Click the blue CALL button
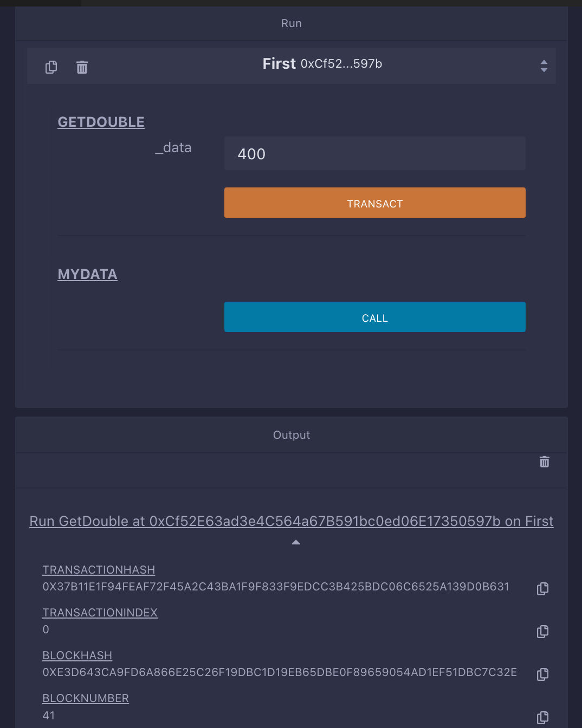 click(375, 317)
